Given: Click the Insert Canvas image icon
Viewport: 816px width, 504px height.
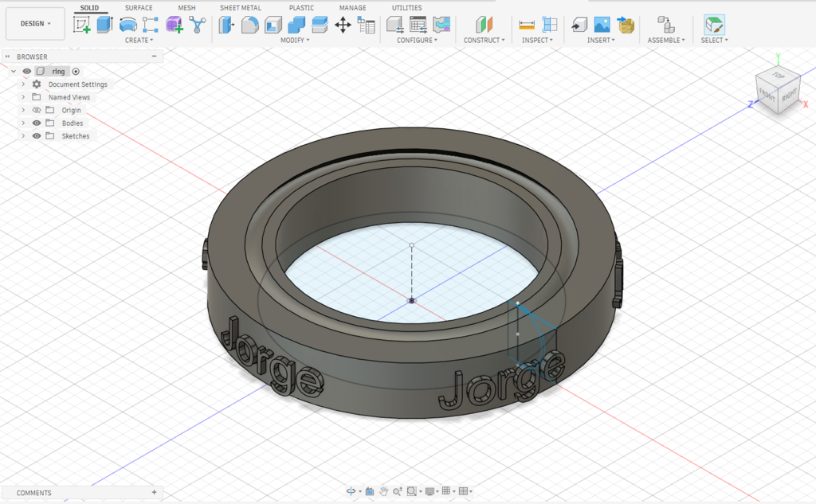Looking at the screenshot, I should click(x=602, y=25).
